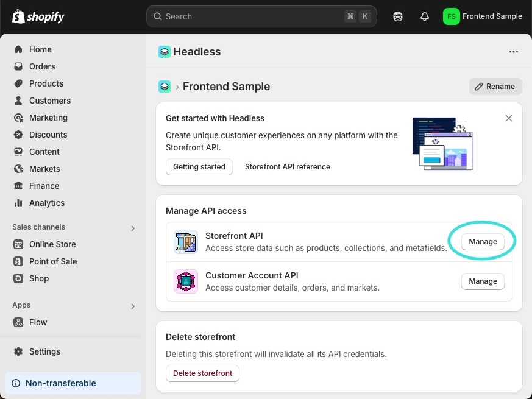Click the Headless breadcrumb icon

click(x=165, y=86)
